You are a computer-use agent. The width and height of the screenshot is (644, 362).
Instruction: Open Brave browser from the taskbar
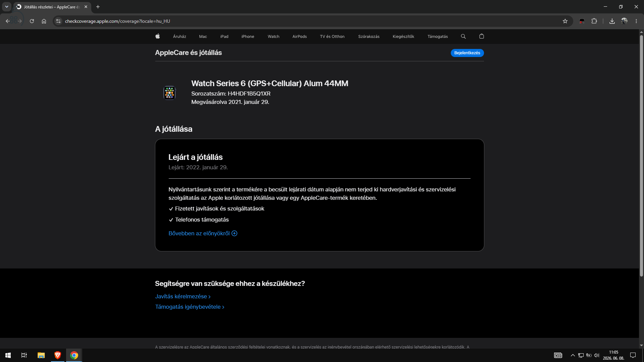pyautogui.click(x=58, y=355)
